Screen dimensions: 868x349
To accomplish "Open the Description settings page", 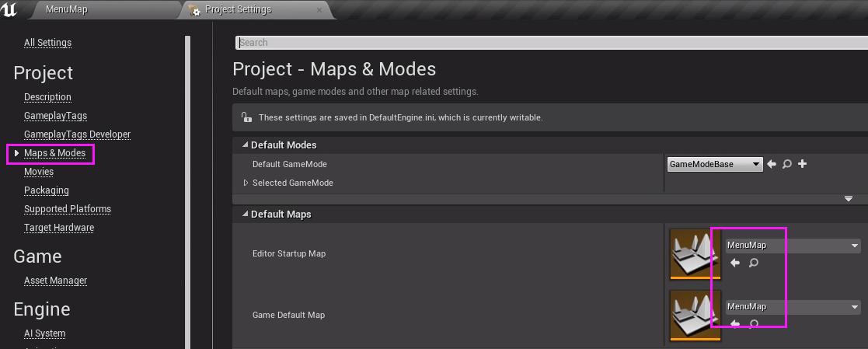I will [47, 97].
